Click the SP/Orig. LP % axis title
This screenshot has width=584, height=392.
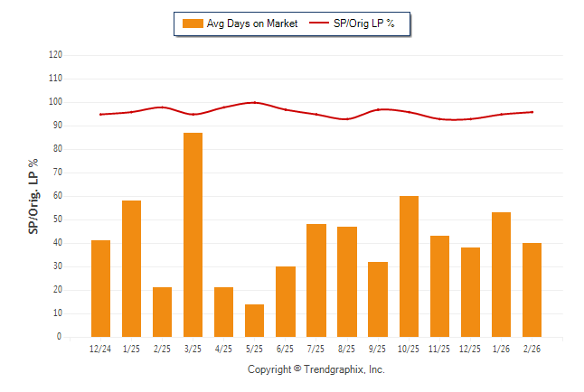[33, 197]
